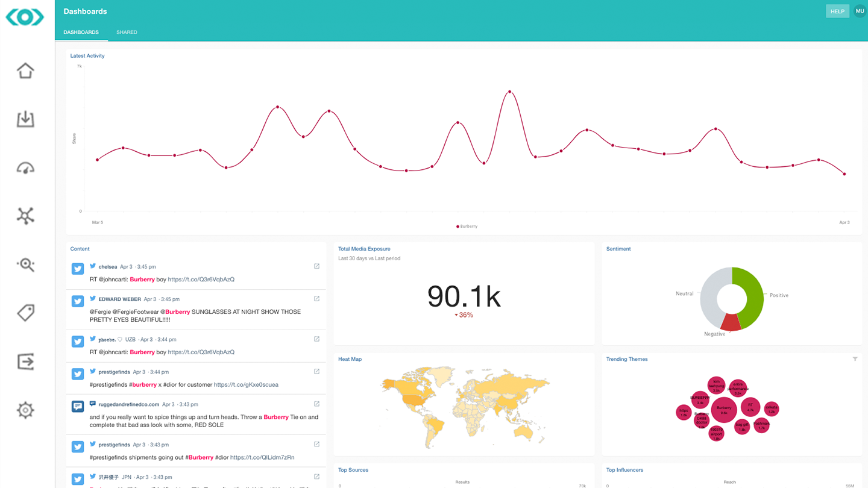This screenshot has height=488, width=868.
Task: Open the export icon in the sidebar
Action: (25, 361)
